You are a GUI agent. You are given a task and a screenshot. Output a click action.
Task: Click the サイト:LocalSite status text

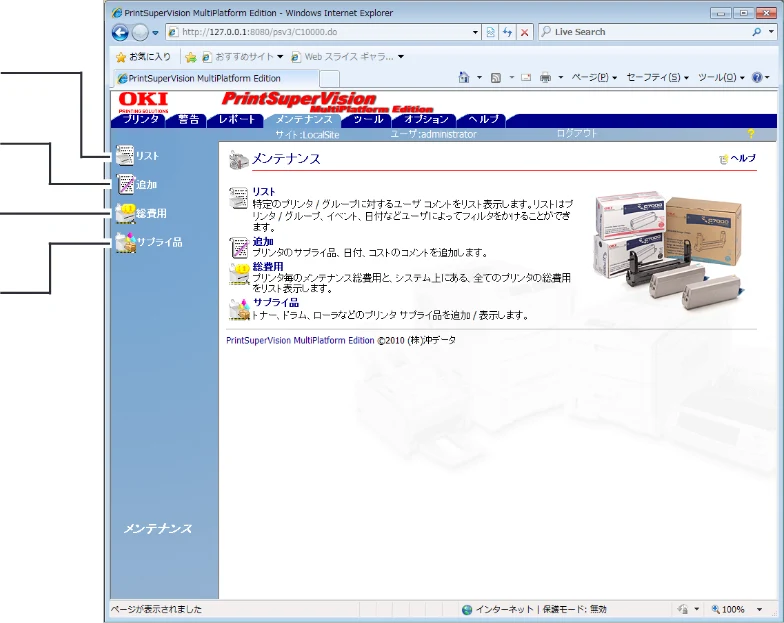[x=307, y=134]
